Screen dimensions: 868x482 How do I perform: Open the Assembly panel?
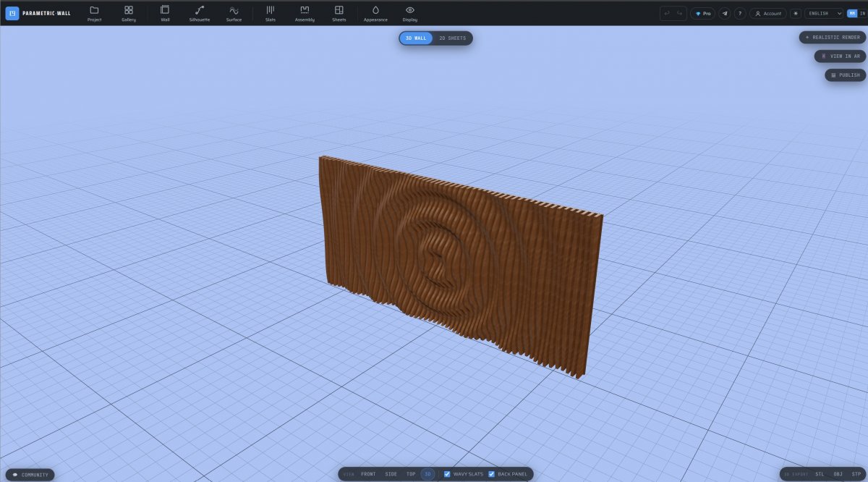305,13
